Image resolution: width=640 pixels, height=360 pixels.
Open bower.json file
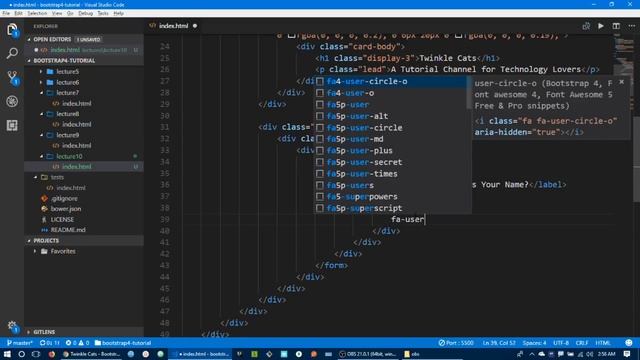pos(84,209)
